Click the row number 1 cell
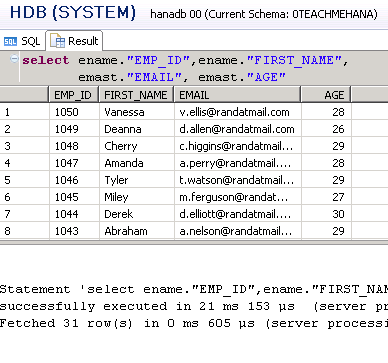The width and height of the screenshot is (388, 363). point(24,112)
